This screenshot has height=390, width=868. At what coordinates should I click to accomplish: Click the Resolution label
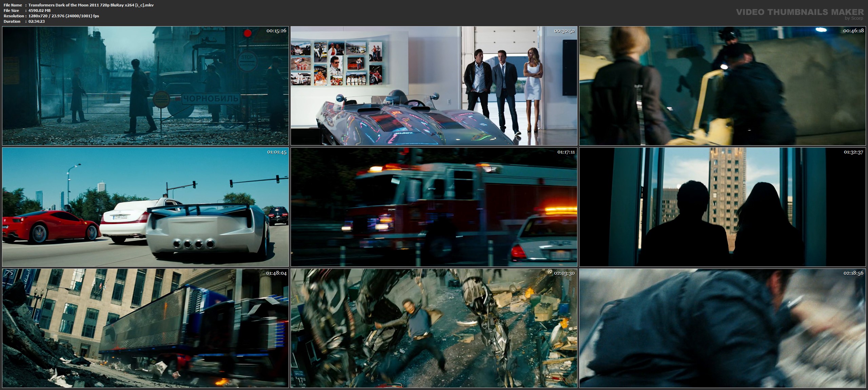pyautogui.click(x=14, y=16)
